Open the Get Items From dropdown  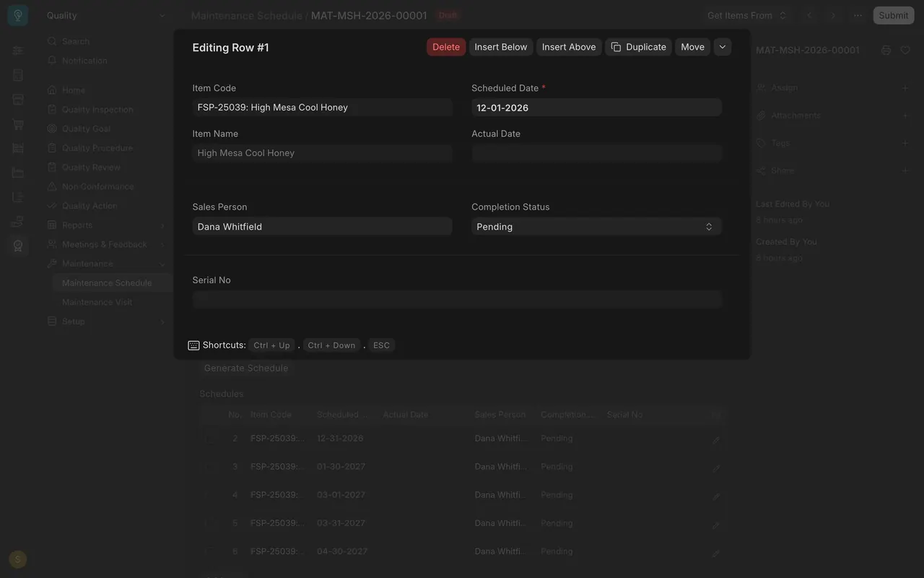pos(747,15)
